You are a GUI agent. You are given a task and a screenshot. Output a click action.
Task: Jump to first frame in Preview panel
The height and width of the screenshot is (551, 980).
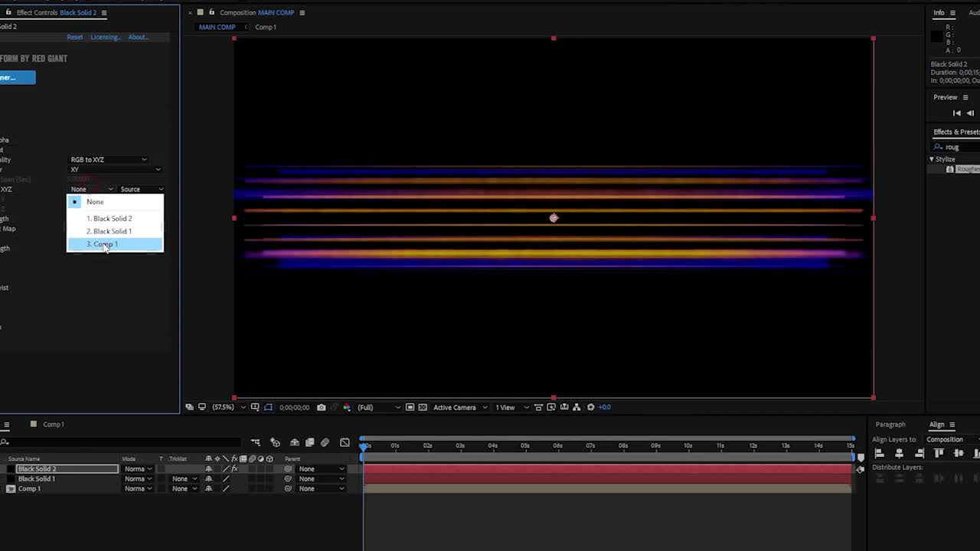(956, 113)
